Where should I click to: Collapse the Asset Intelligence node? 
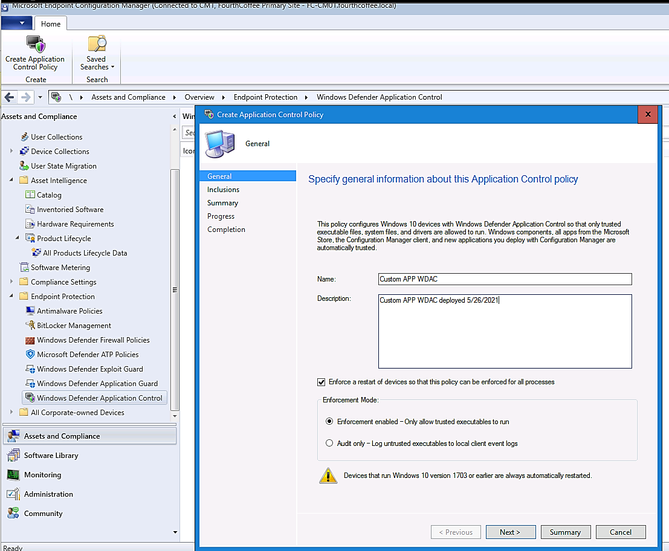(x=12, y=180)
